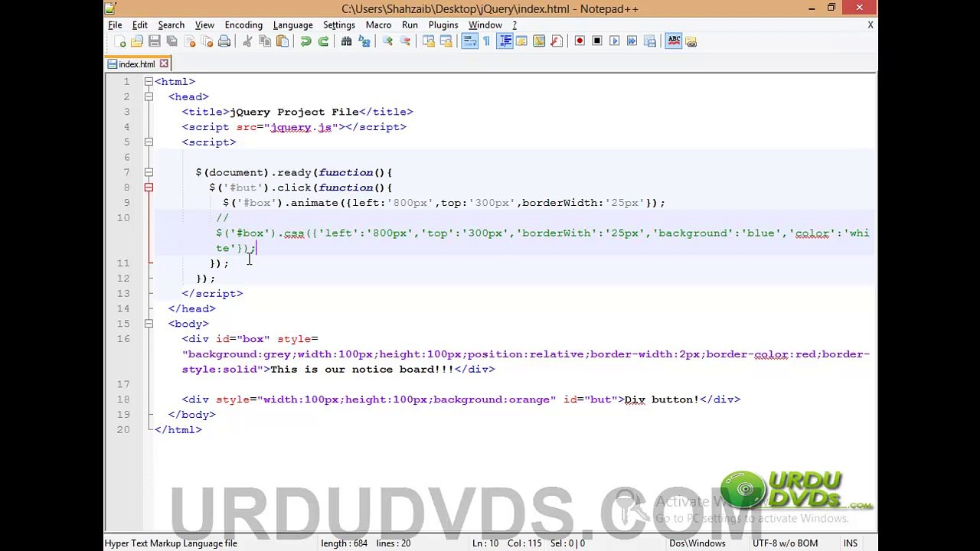The width and height of the screenshot is (980, 551).
Task: Open the View menu
Action: [x=204, y=25]
